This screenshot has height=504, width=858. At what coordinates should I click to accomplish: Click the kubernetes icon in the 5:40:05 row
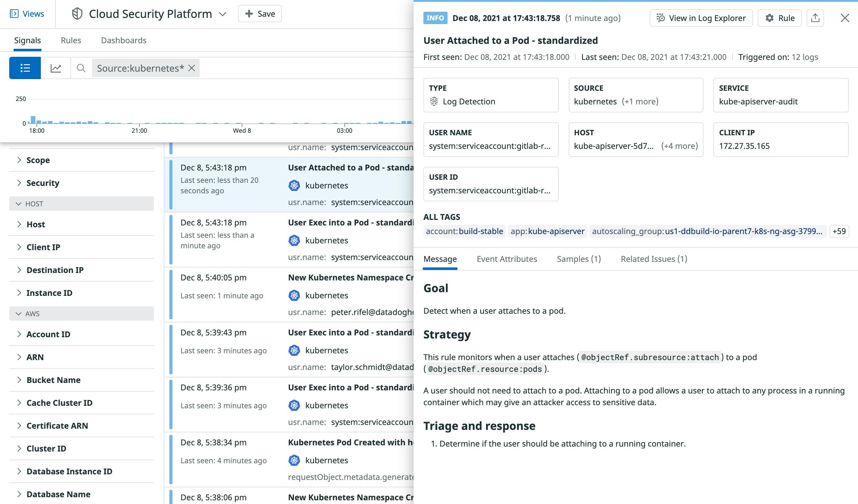pyautogui.click(x=294, y=295)
